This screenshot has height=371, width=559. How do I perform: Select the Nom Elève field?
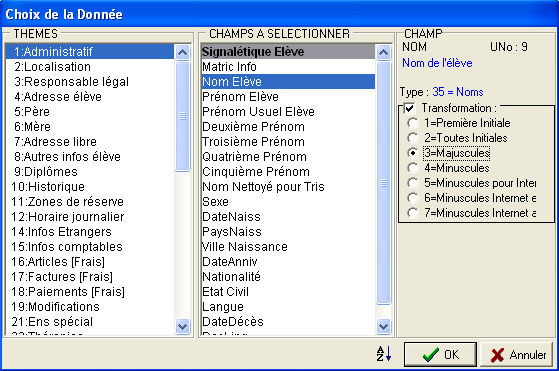[288, 82]
